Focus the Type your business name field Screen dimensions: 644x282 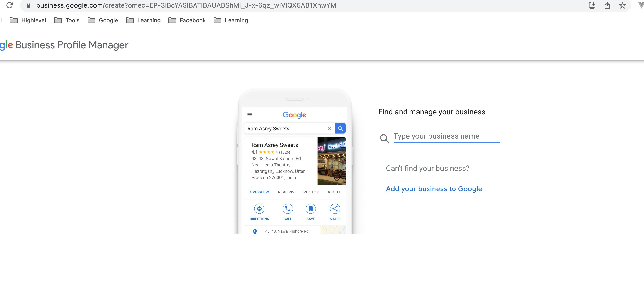click(x=446, y=136)
